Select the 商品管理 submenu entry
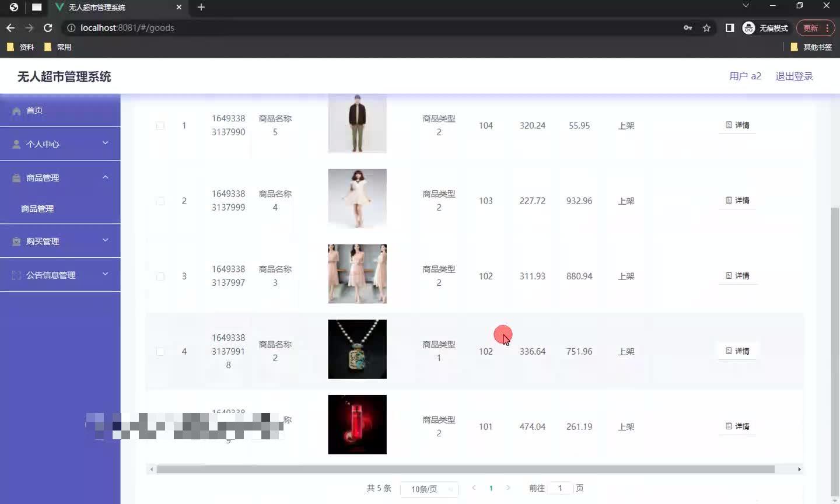Viewport: 840px width, 504px height. tap(37, 208)
